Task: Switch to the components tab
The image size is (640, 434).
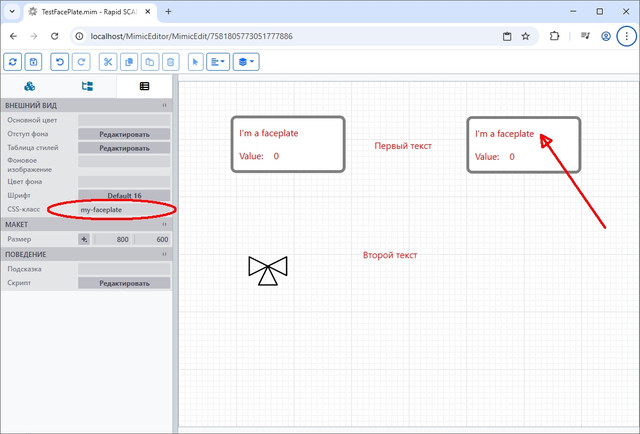Action: point(29,86)
